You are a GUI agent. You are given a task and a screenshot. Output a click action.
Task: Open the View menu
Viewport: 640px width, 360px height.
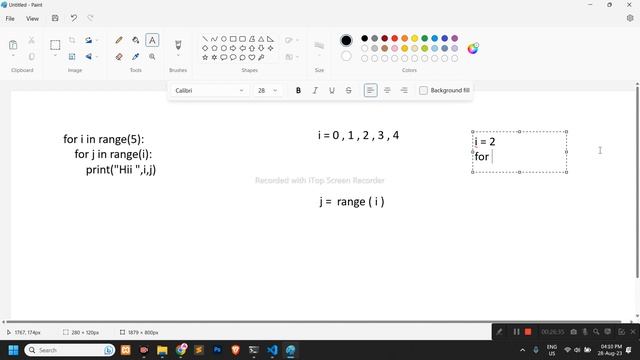(x=32, y=18)
